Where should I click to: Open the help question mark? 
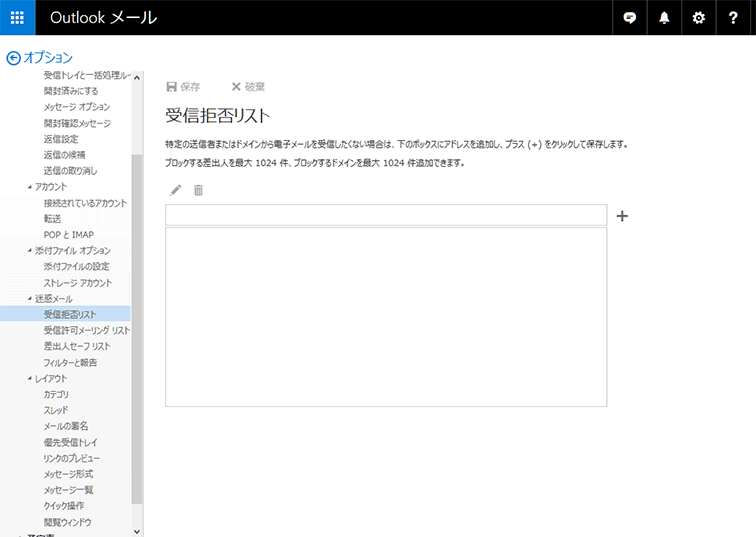[733, 18]
